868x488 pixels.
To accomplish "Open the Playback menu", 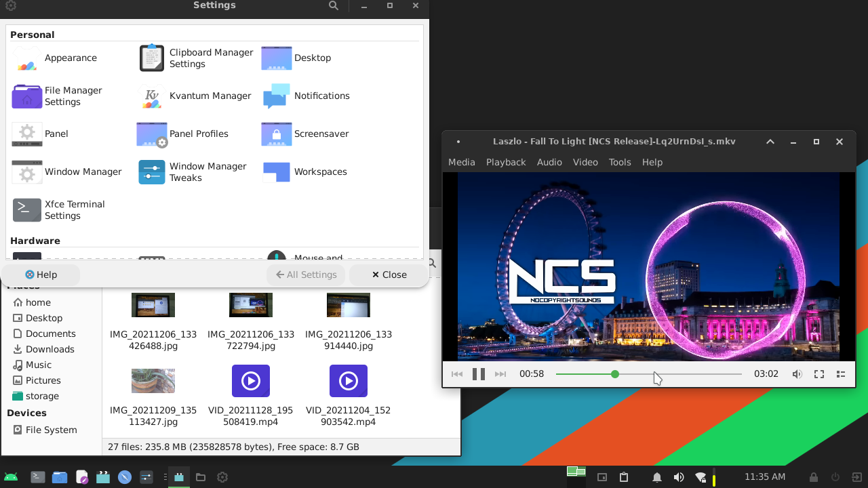I will [x=506, y=162].
